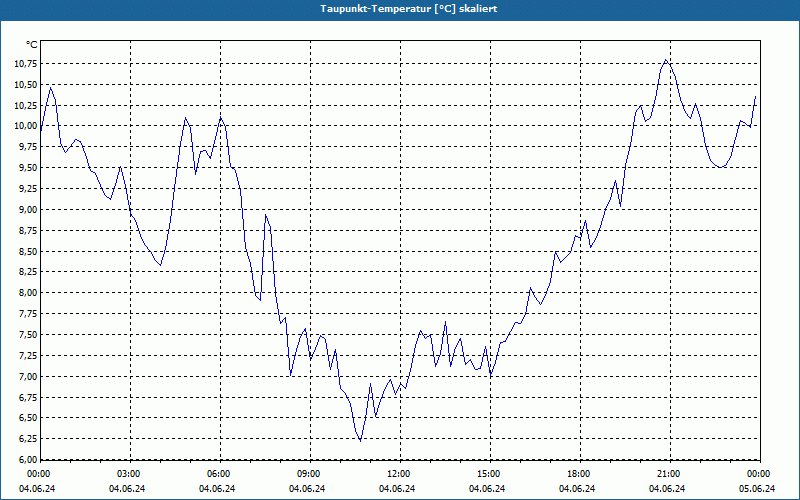Choose the 6,25 y-axis value
The image size is (800, 500).
[28, 439]
